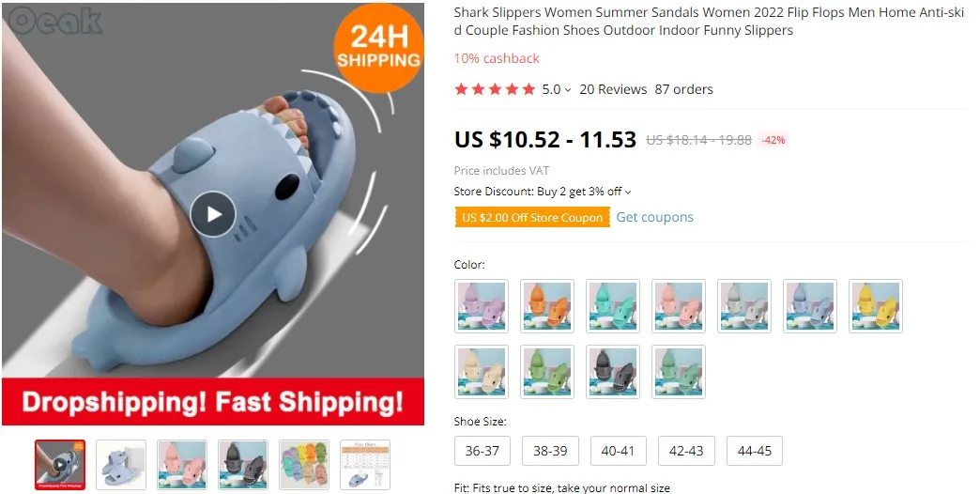Image resolution: width=980 pixels, height=494 pixels.
Task: Click the five red star rating icons
Action: click(495, 89)
